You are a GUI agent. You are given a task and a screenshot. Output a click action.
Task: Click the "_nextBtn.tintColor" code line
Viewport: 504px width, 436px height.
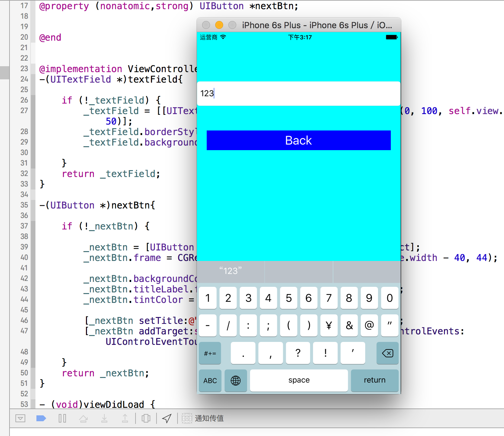pyautogui.click(x=138, y=300)
